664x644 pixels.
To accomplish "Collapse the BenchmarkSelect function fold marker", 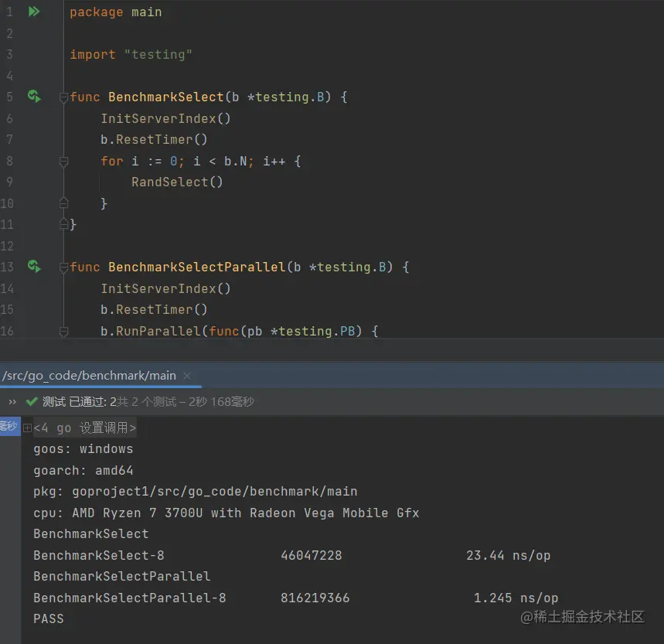I will [x=63, y=98].
